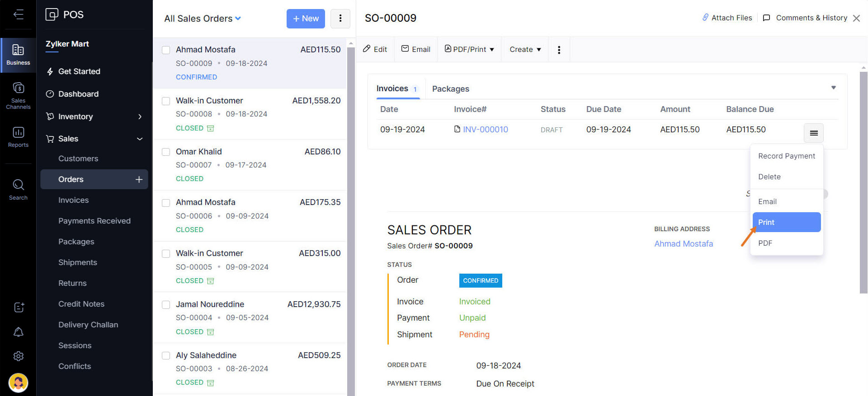Open the Reports icon in sidebar
The height and width of the screenshot is (396, 868).
[x=18, y=136]
